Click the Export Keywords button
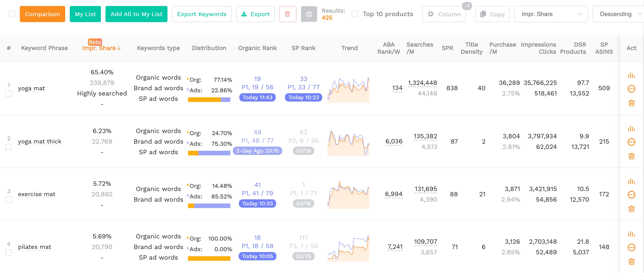 click(x=202, y=14)
